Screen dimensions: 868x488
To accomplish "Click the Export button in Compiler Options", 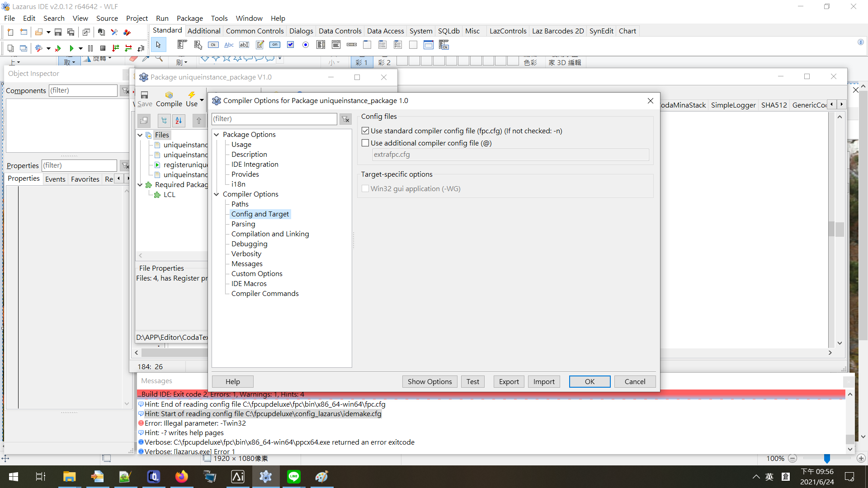I will coord(509,381).
